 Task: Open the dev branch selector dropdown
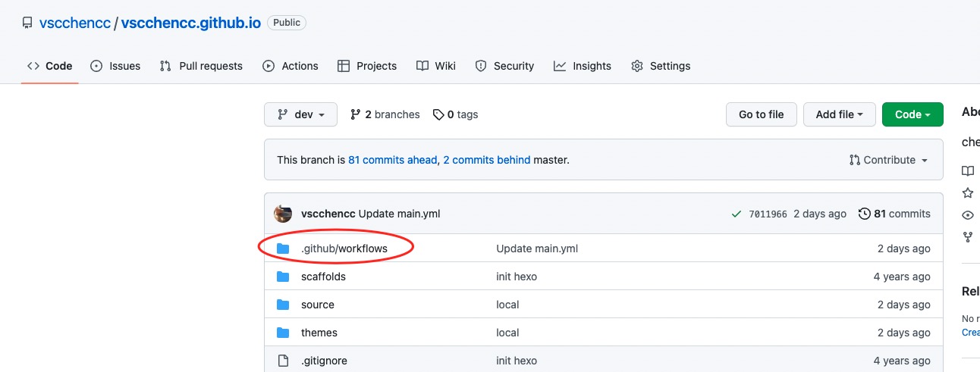(x=300, y=114)
